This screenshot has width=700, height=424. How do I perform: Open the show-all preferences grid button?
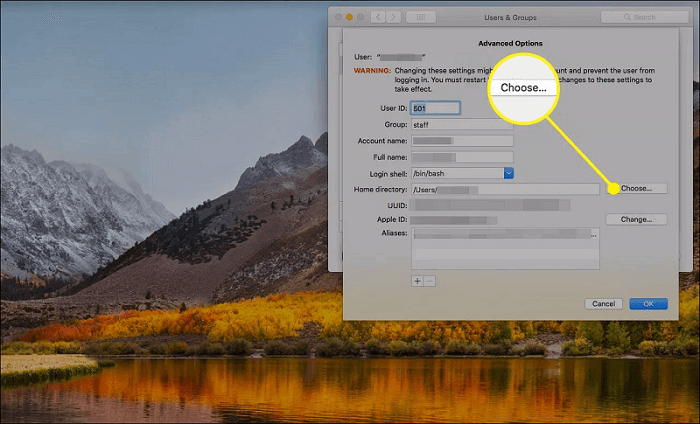click(419, 18)
